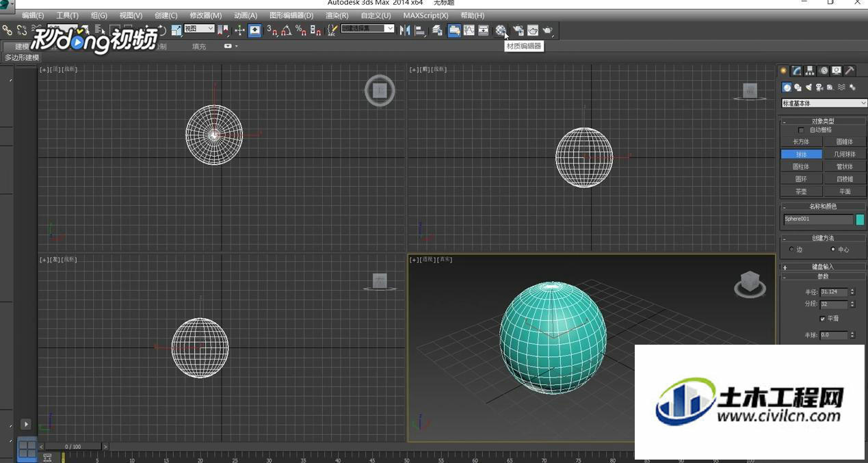Click the 平面 primitive button
The width and height of the screenshot is (868, 463).
[845, 191]
